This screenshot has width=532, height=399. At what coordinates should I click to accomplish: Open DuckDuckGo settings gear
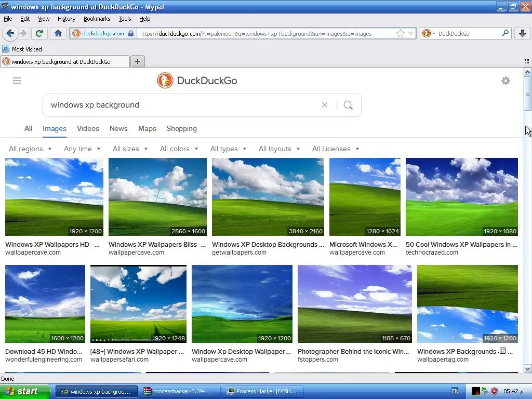(506, 81)
